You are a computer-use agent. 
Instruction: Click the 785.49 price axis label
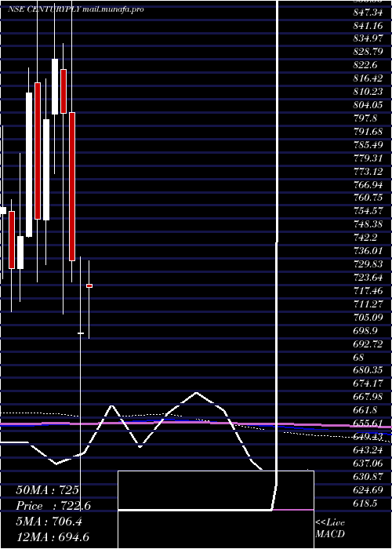(368, 144)
